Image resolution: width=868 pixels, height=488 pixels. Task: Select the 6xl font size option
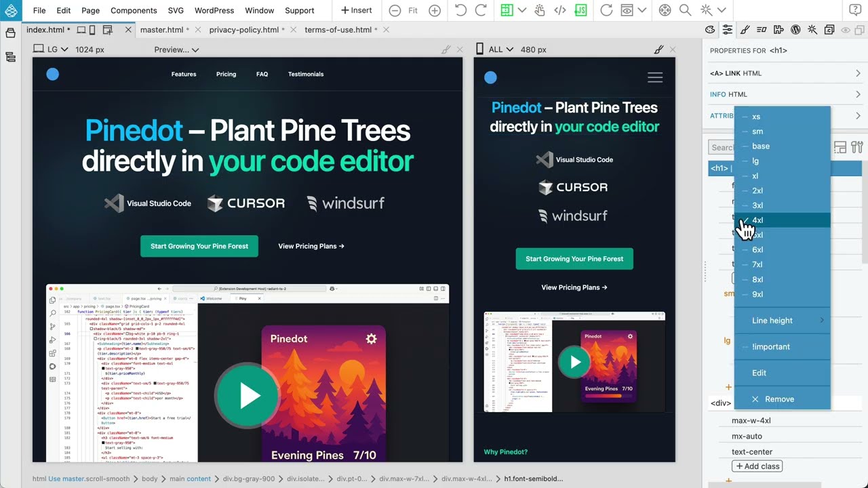pyautogui.click(x=783, y=249)
